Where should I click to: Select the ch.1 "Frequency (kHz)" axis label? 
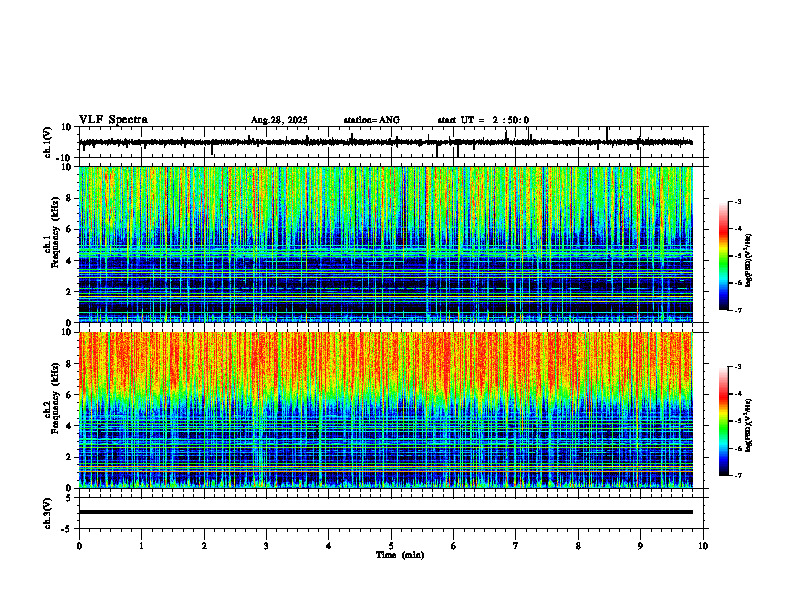click(x=55, y=232)
